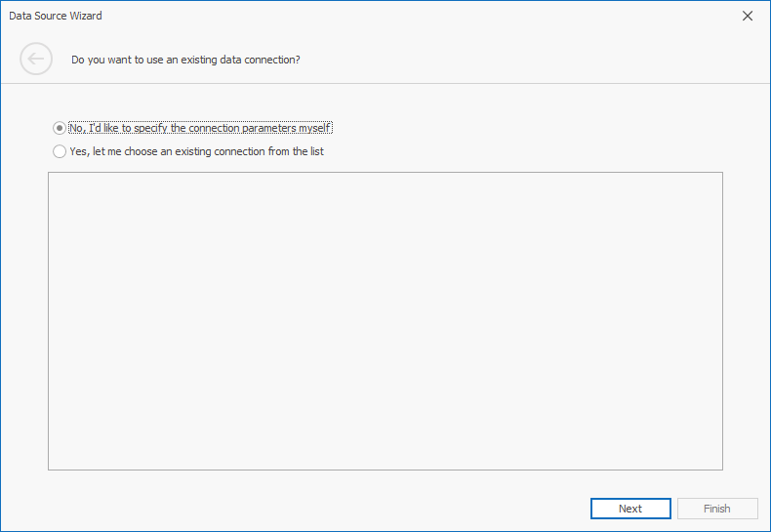Choose to enter connection parameters manually
This screenshot has width=771, height=532.
60,128
